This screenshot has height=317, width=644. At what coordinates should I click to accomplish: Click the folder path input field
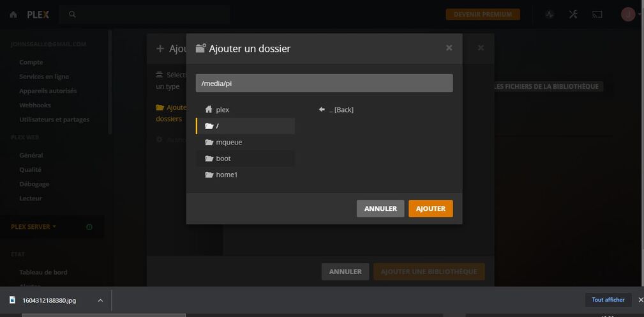324,83
